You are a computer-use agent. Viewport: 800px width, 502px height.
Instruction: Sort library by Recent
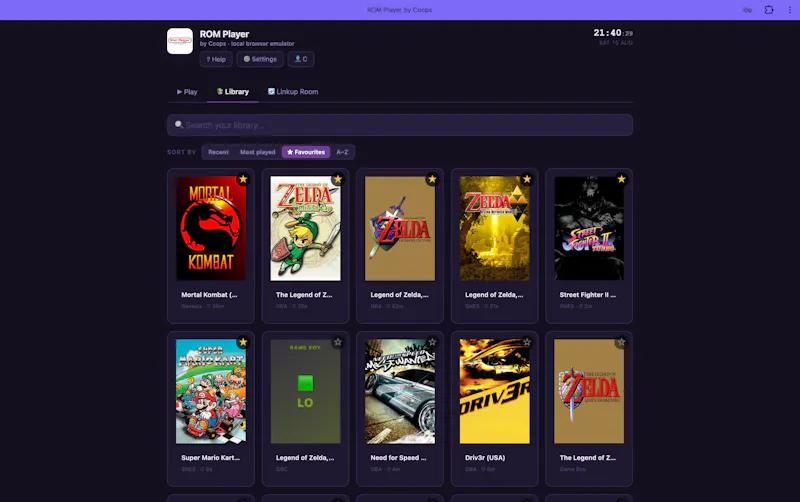point(218,152)
